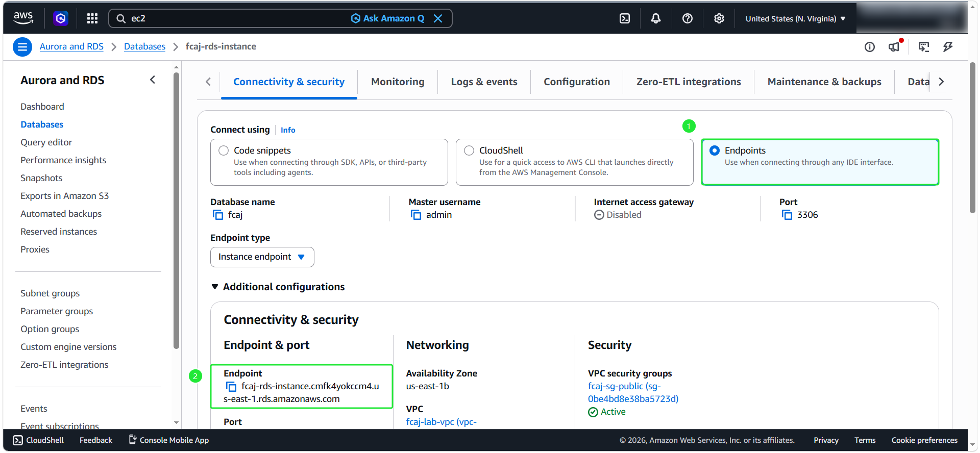
Task: Click the lightning bolt icon
Action: pyautogui.click(x=948, y=47)
